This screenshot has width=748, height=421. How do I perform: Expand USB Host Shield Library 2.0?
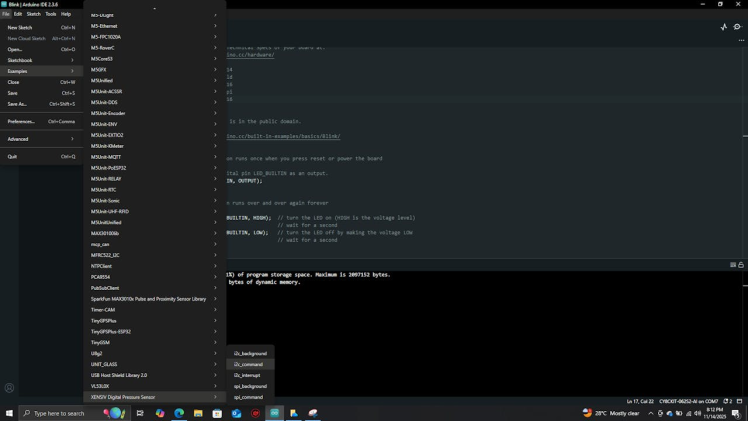click(x=154, y=375)
